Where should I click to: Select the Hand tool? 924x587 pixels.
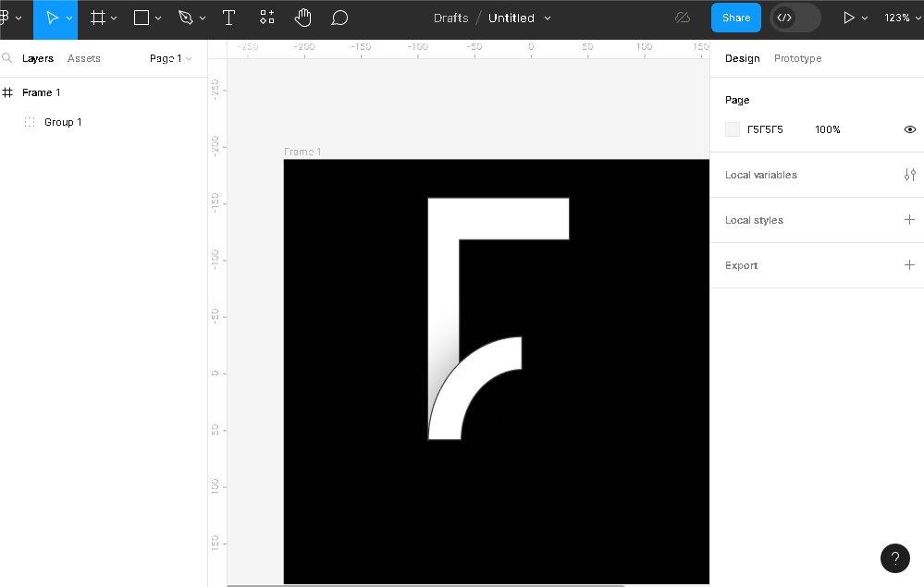pos(302,18)
